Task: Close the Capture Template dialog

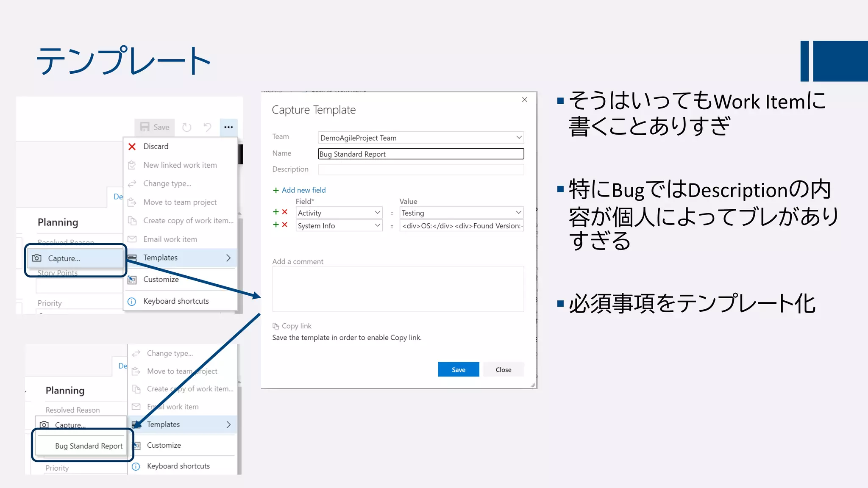Action: point(525,100)
